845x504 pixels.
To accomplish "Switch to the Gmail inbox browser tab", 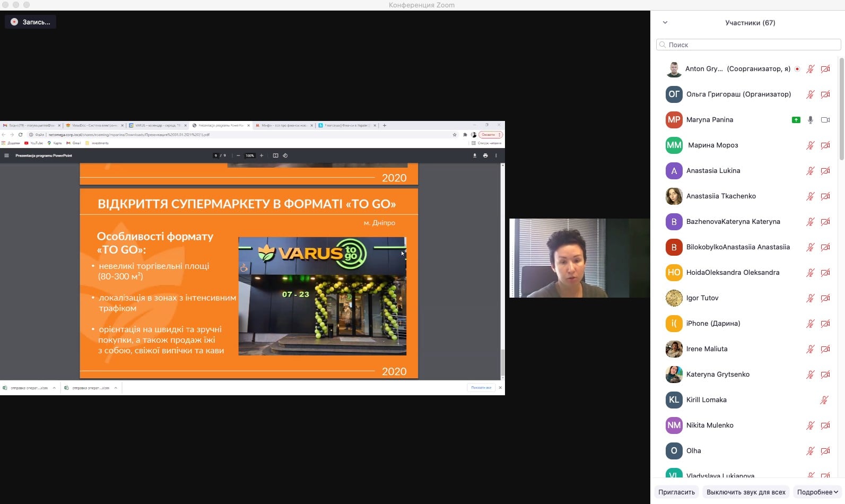I will coord(32,126).
